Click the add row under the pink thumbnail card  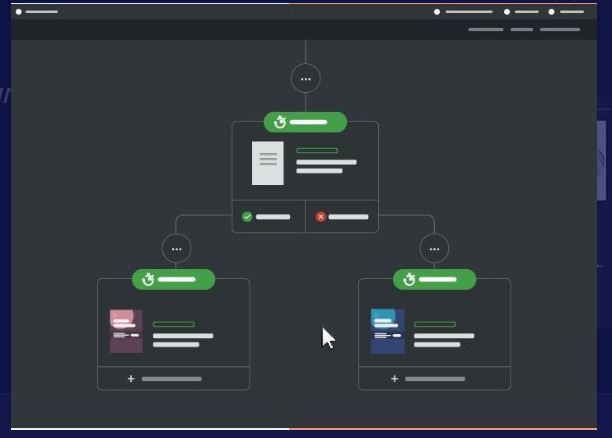pyautogui.click(x=174, y=378)
